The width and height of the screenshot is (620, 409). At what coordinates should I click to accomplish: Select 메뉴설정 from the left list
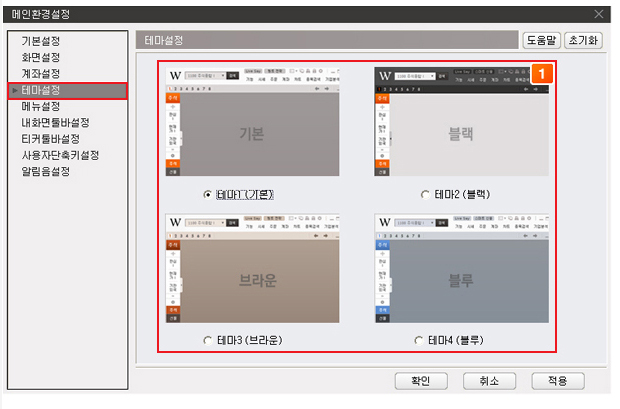click(41, 106)
